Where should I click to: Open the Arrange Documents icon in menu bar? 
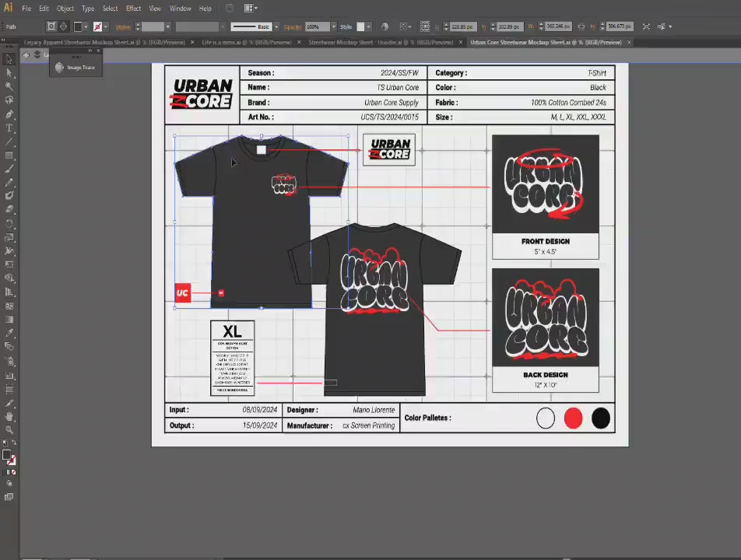[x=251, y=9]
